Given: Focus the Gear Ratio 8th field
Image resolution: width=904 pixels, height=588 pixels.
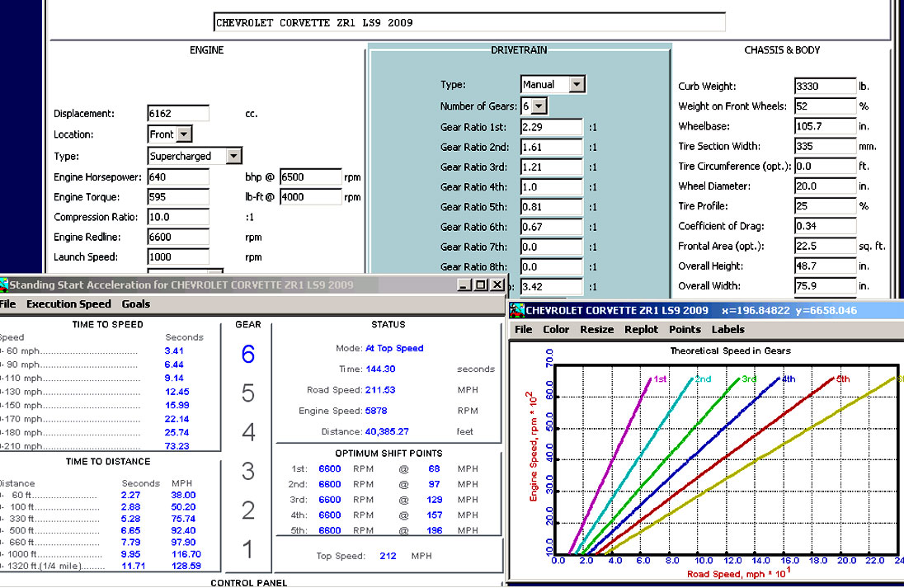Looking at the screenshot, I should point(551,267).
